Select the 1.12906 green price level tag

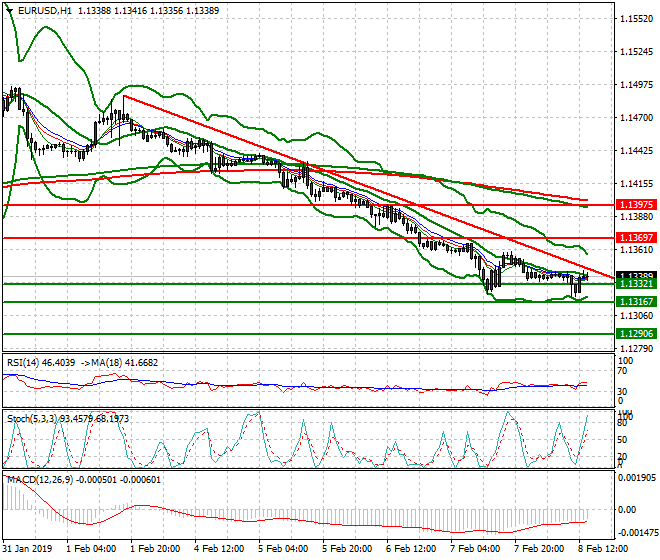(x=636, y=333)
